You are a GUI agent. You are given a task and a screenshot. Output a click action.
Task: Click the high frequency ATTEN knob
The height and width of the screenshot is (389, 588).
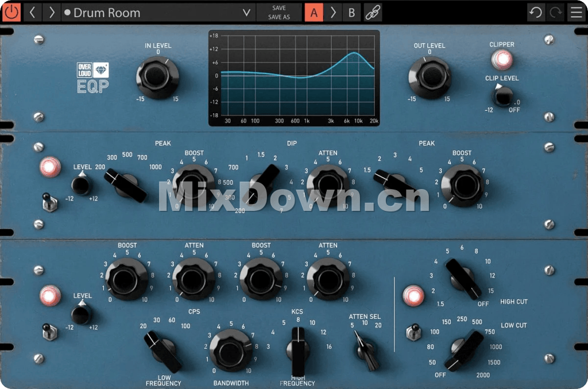[328, 279]
